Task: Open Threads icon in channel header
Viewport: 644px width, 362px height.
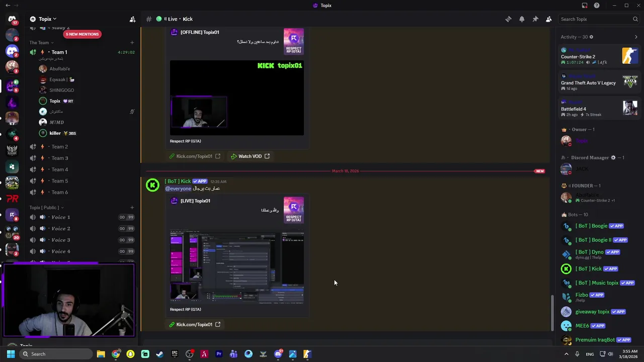Action: click(508, 19)
